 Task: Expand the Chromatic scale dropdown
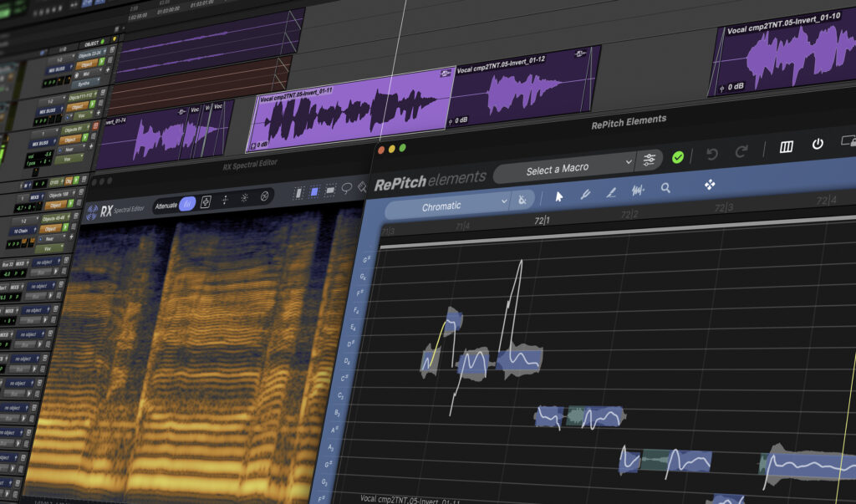pyautogui.click(x=448, y=206)
